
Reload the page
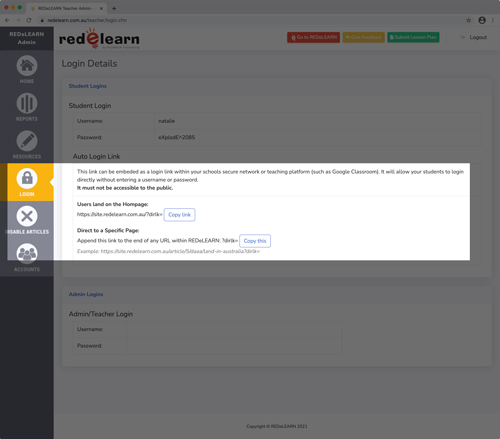(29, 20)
